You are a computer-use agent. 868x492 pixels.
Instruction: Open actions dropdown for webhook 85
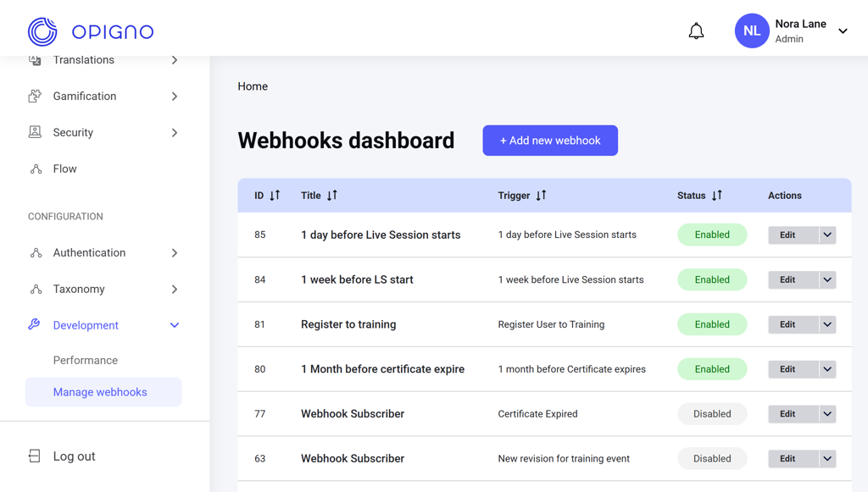[x=827, y=235]
